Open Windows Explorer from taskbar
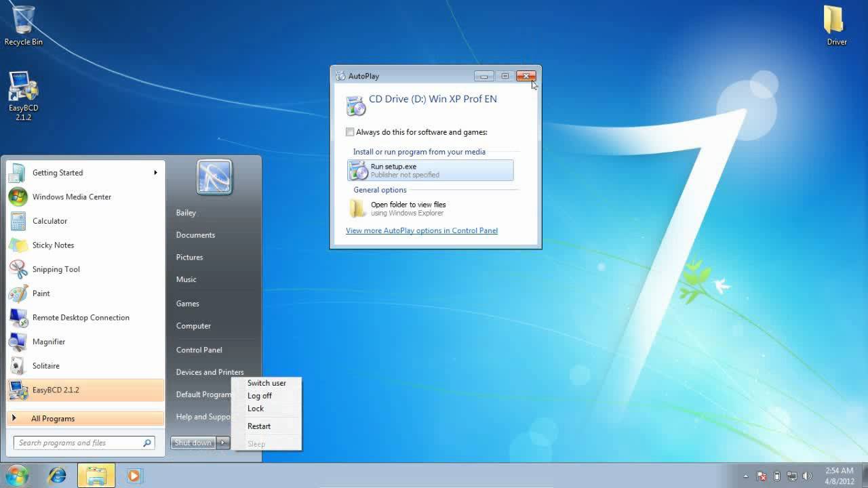The image size is (868, 488). (x=96, y=476)
